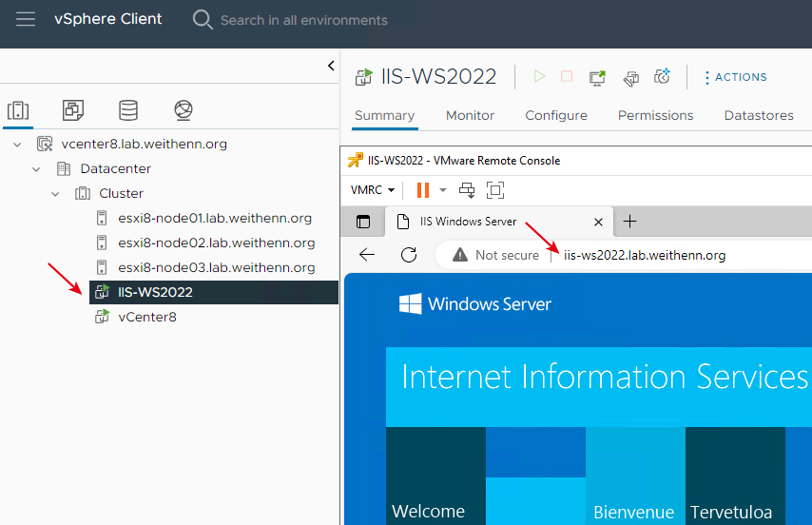Open the power options dropdown arrow
812x525 pixels.
443,190
